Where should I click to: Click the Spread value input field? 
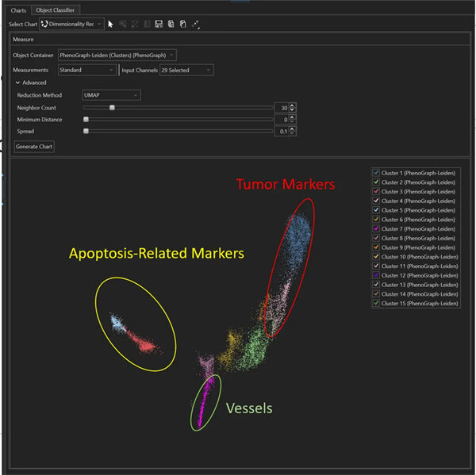(281, 131)
